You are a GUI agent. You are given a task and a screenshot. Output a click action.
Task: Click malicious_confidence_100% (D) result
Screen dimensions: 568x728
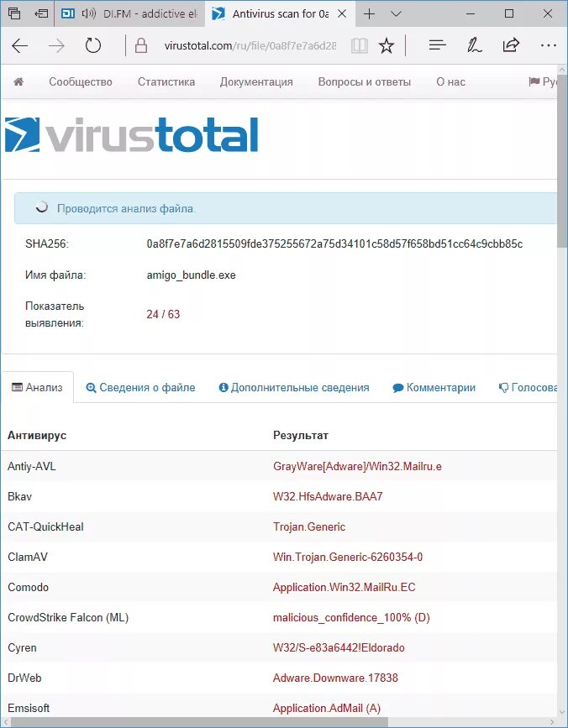351,617
